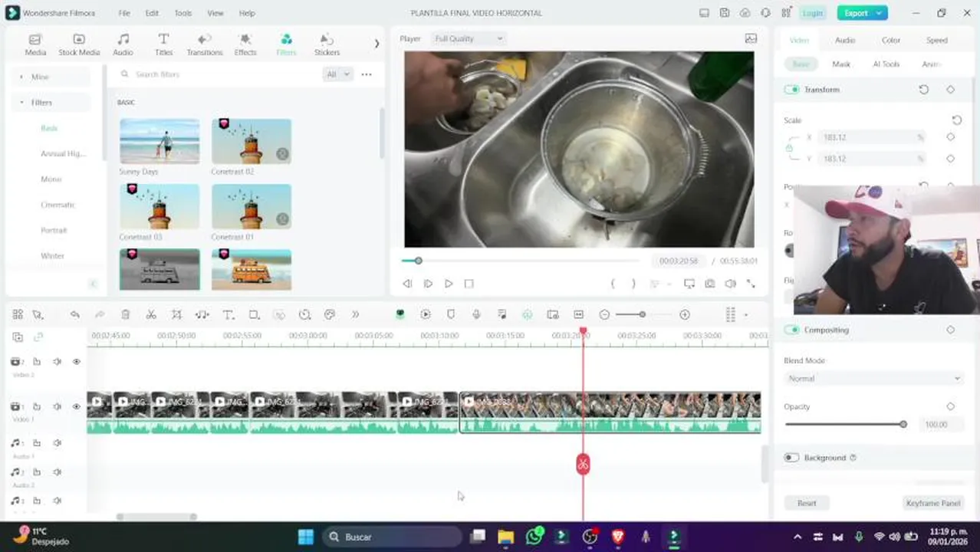The image size is (980, 552).
Task: Lock the Video 1 track
Action: pyautogui.click(x=36, y=406)
